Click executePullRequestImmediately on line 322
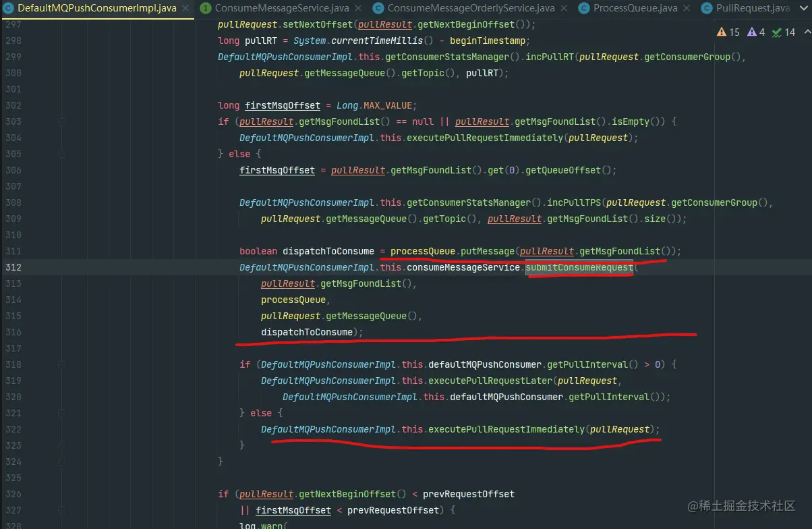 (x=506, y=429)
